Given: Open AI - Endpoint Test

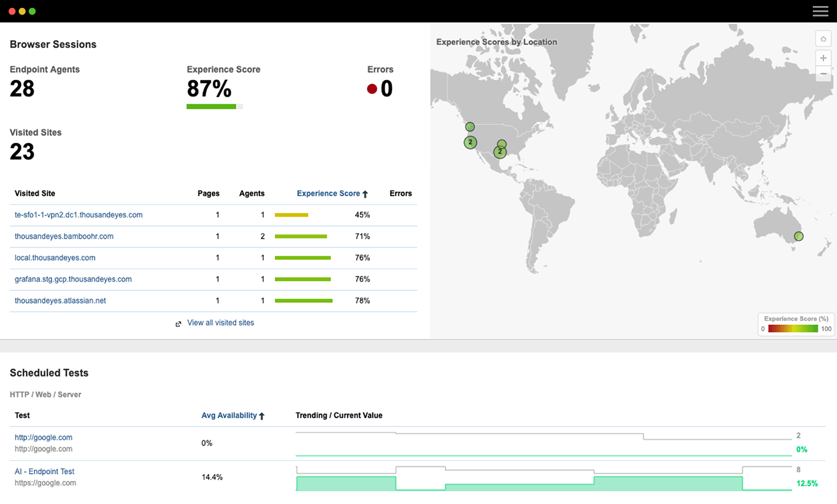Looking at the screenshot, I should pos(44,471).
